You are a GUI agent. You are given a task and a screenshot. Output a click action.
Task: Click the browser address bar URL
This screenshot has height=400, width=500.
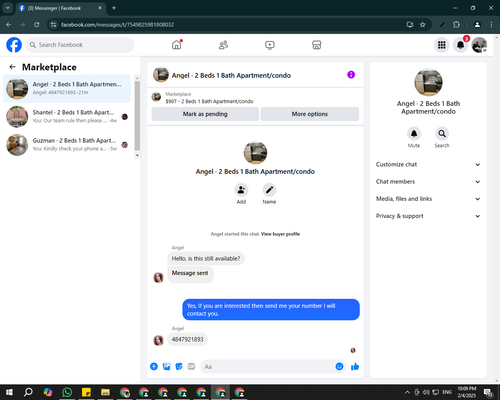pyautogui.click(x=117, y=25)
